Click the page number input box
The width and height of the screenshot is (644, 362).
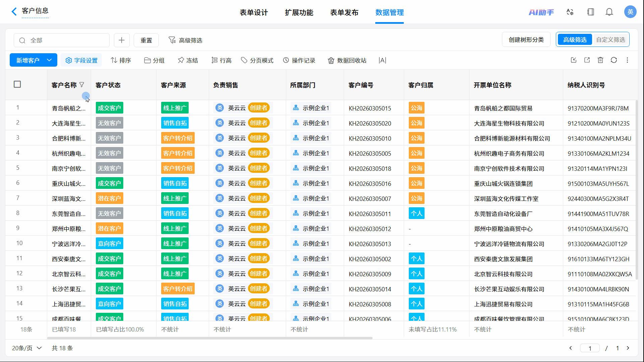tap(590, 348)
